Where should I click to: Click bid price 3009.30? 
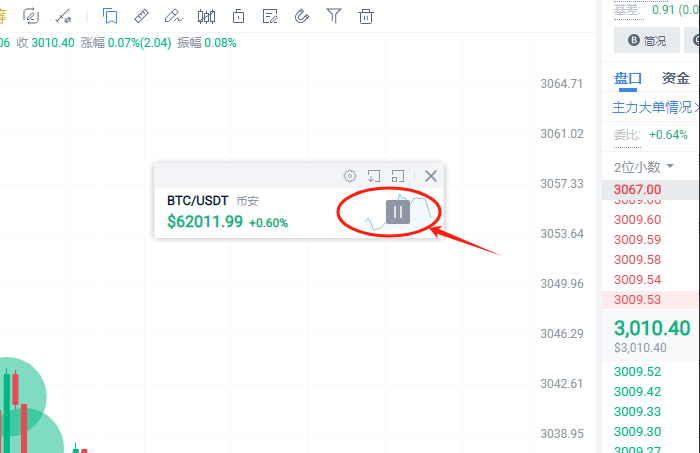(x=638, y=432)
